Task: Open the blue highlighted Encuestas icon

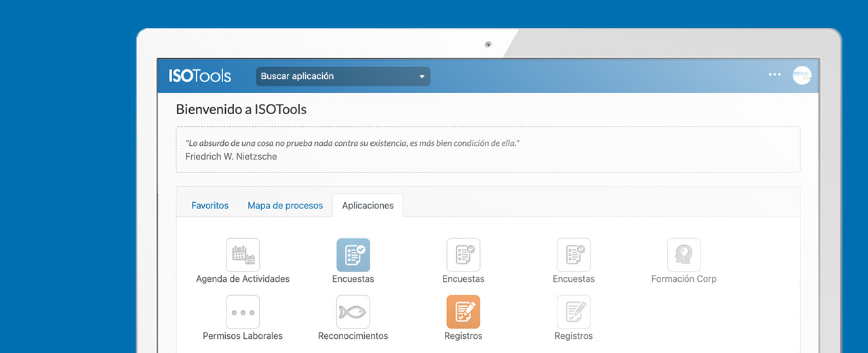Action: 353,255
